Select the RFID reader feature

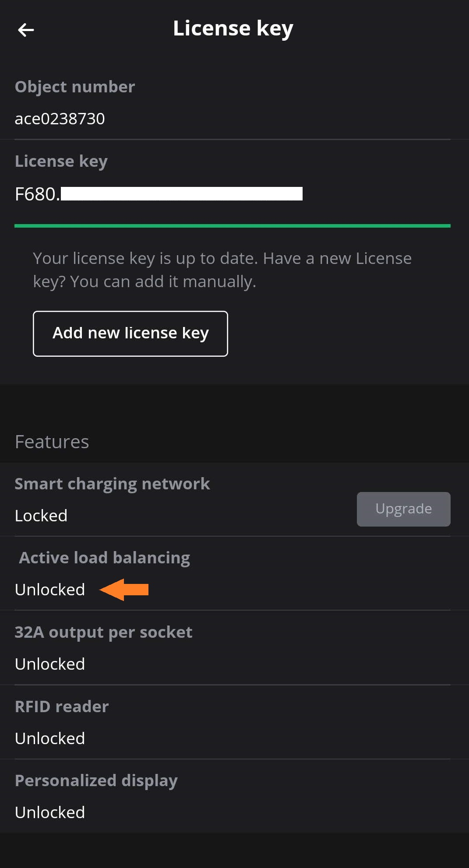[62, 706]
